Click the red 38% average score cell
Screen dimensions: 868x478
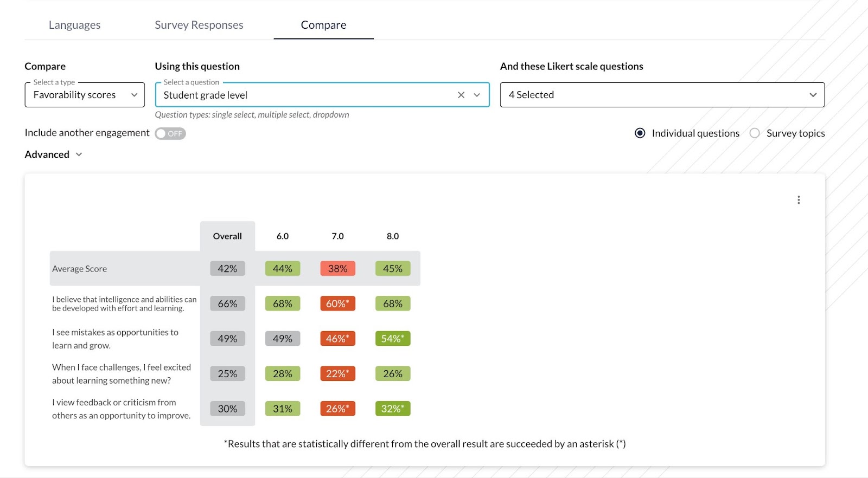point(337,269)
